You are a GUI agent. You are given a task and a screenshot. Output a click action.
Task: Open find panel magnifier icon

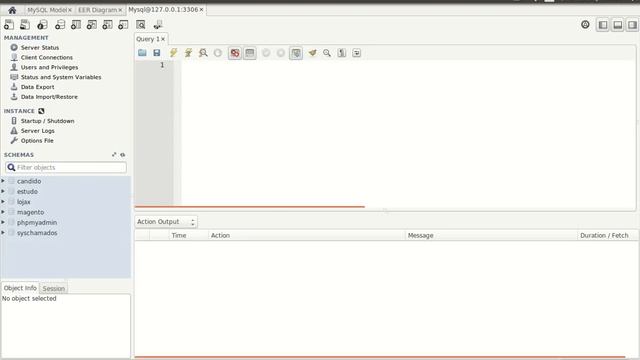click(x=327, y=53)
